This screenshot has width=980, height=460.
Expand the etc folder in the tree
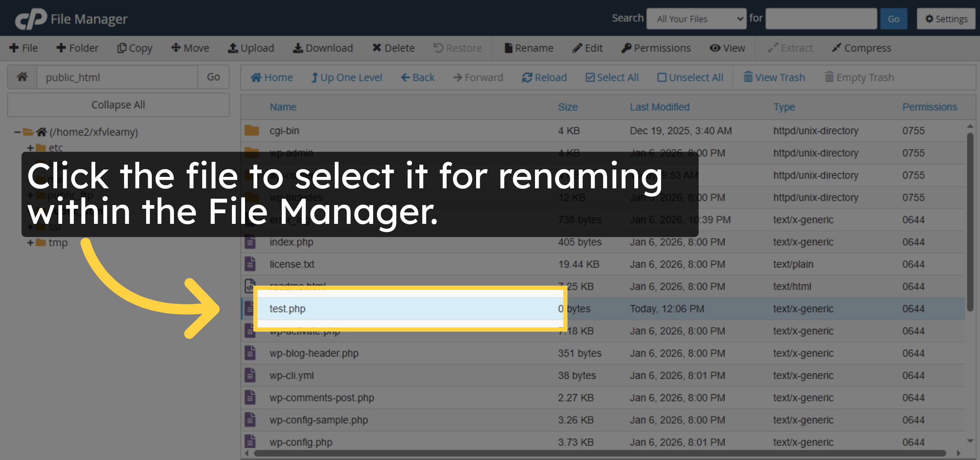pyautogui.click(x=30, y=147)
